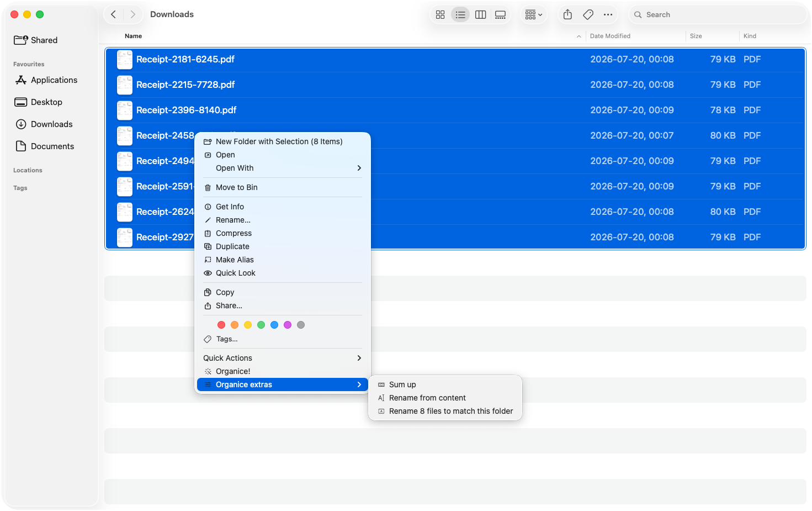Switch to list view

(460, 15)
